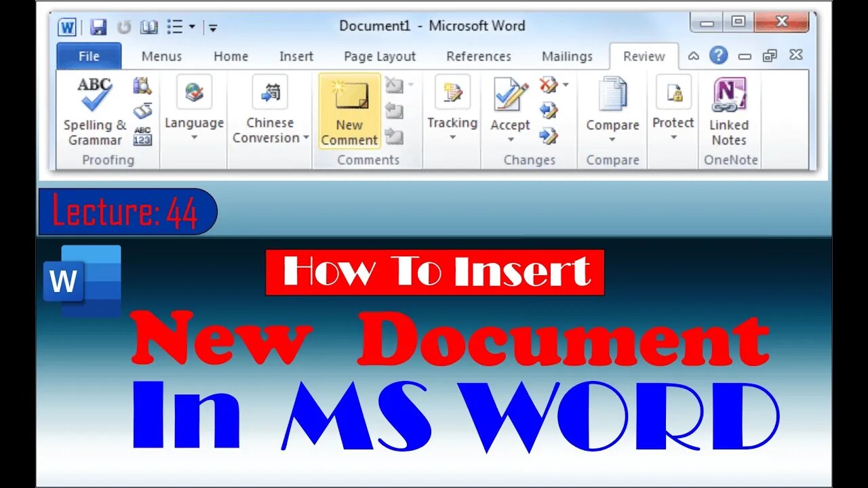Go to Previous Comment icon

coord(394,110)
